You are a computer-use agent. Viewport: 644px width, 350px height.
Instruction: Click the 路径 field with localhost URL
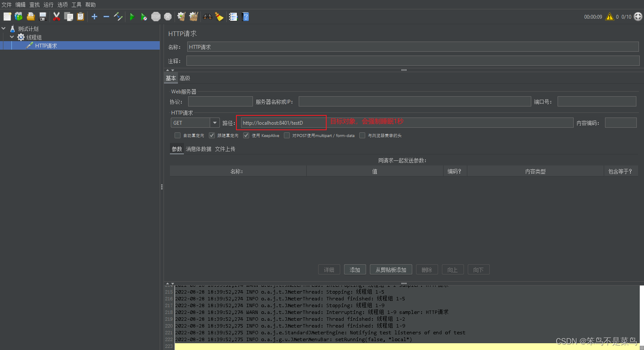pos(407,123)
